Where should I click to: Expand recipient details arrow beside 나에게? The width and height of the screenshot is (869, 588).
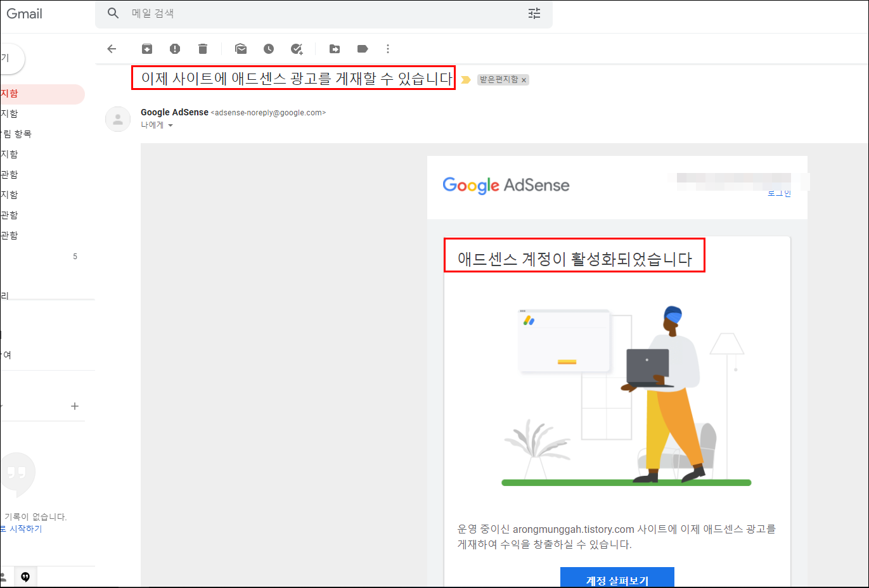click(171, 125)
